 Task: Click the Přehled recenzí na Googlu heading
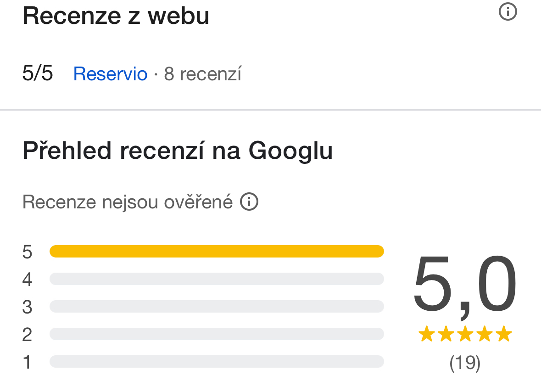tap(178, 151)
